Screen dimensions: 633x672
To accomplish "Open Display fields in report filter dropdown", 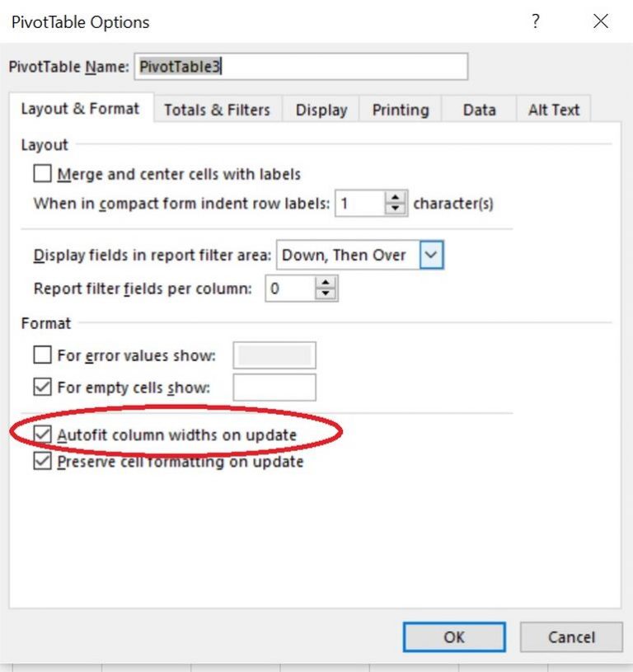I will click(432, 256).
